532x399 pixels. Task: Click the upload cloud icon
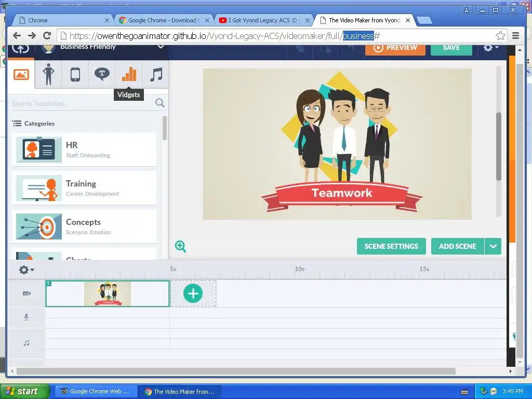(20, 49)
